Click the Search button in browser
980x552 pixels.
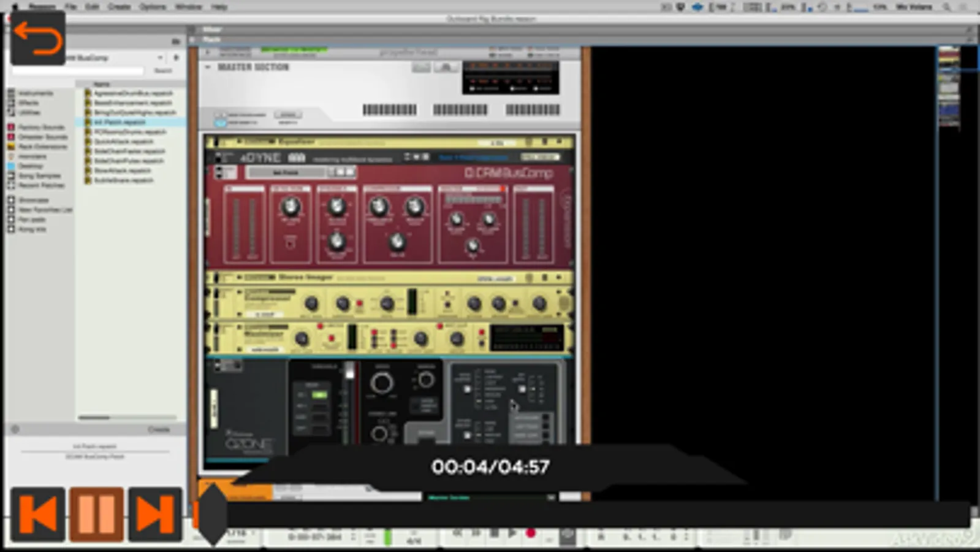[x=163, y=71]
